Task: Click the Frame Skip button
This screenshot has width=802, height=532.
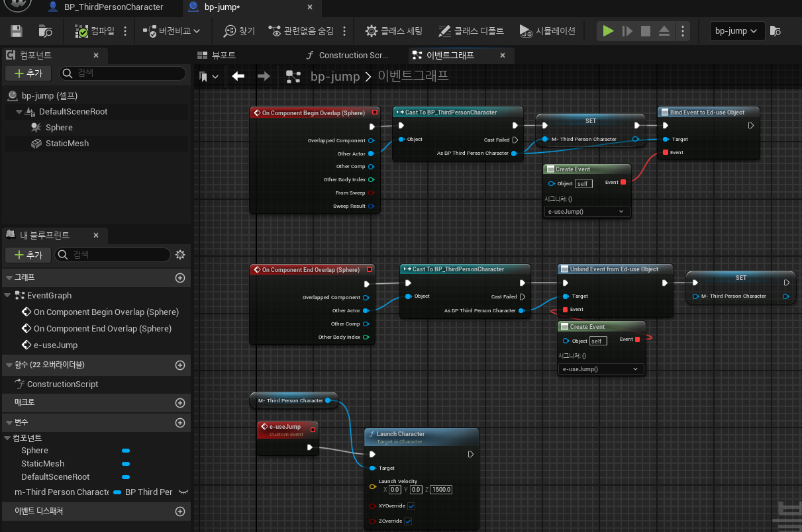Action: 627,31
